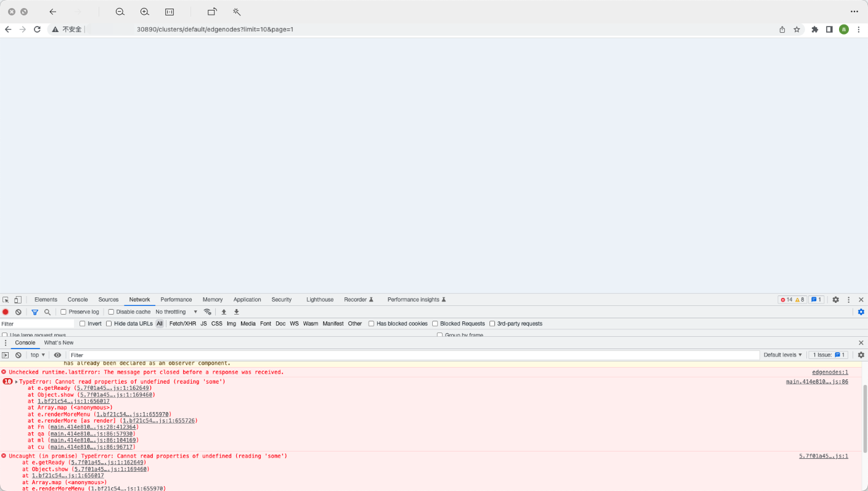Image resolution: width=868 pixels, height=491 pixels.
Task: Open the browser extensions puzzle icon
Action: (814, 29)
